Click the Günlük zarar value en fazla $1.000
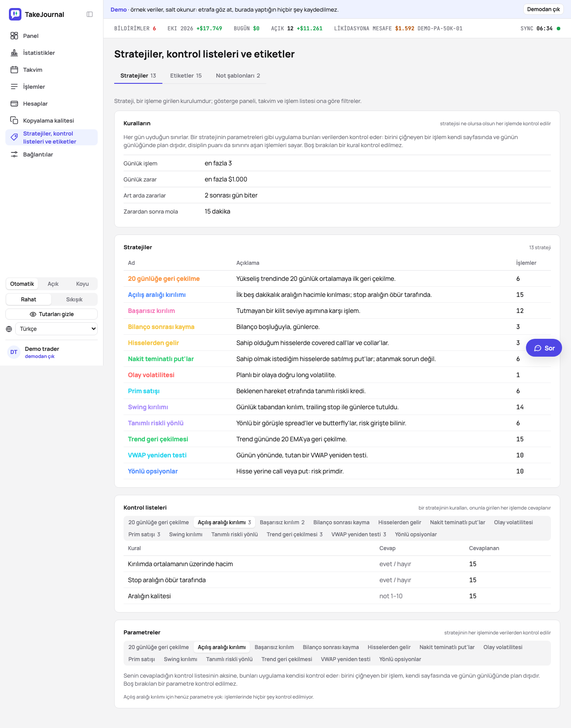The height and width of the screenshot is (728, 571). point(226,179)
